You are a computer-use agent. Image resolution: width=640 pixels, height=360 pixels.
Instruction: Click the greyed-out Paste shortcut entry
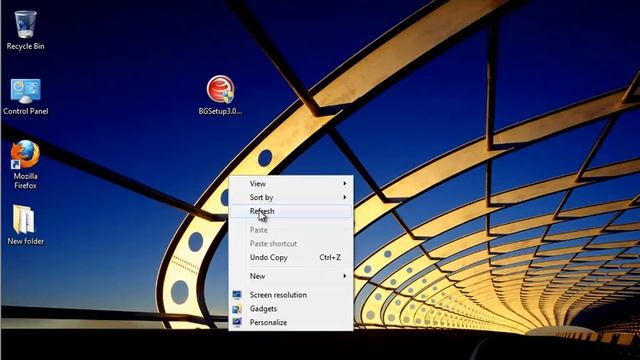coord(291,244)
